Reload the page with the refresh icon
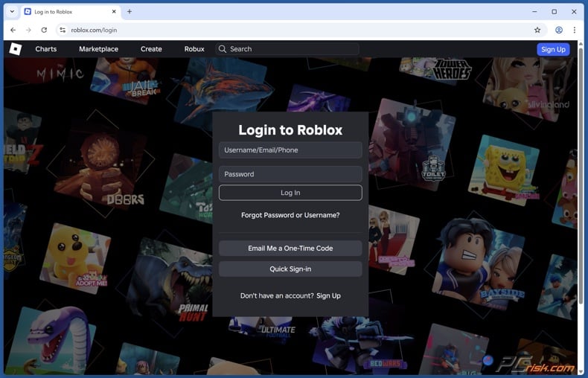The width and height of the screenshot is (588, 378). (x=44, y=30)
